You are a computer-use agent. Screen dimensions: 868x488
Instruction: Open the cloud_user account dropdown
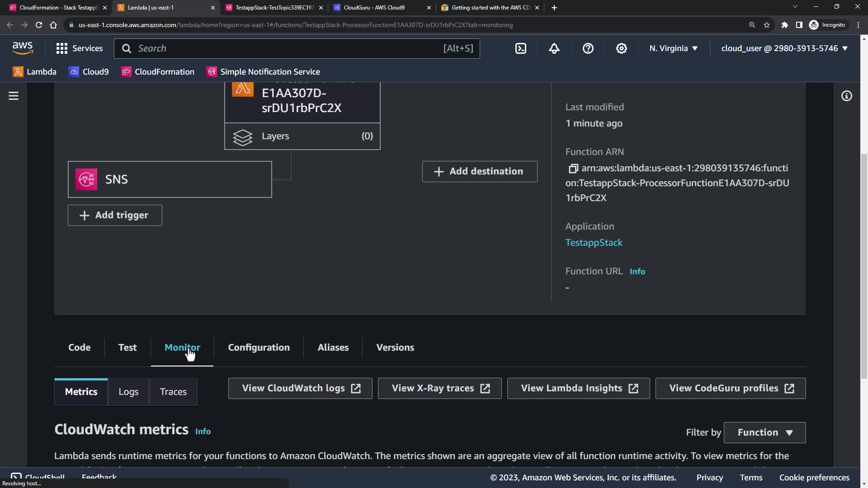point(784,48)
